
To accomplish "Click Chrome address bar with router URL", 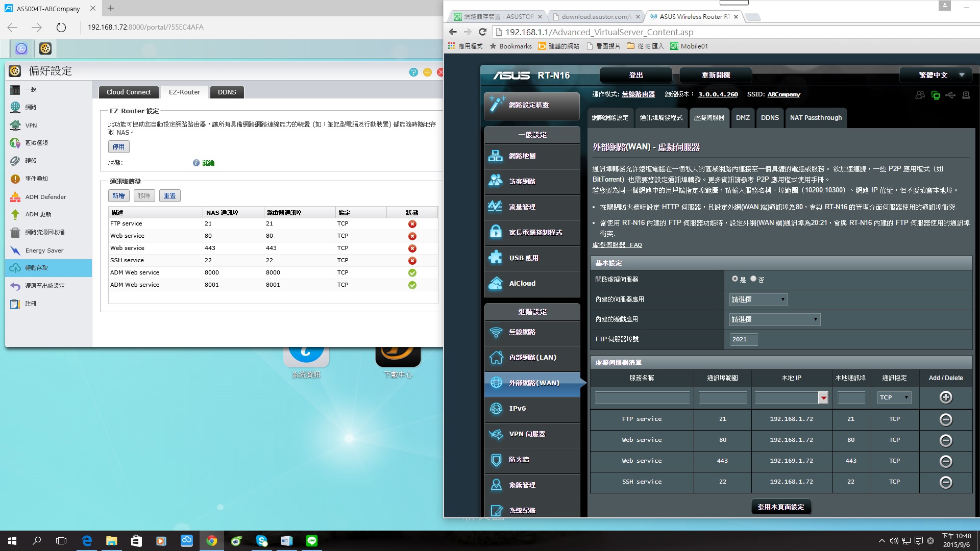I will point(735,32).
